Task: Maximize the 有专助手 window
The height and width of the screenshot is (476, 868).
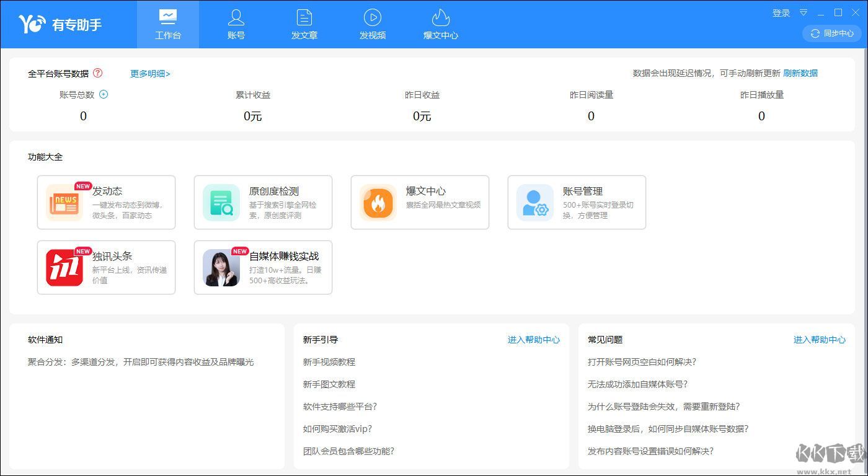Action: coord(838,13)
